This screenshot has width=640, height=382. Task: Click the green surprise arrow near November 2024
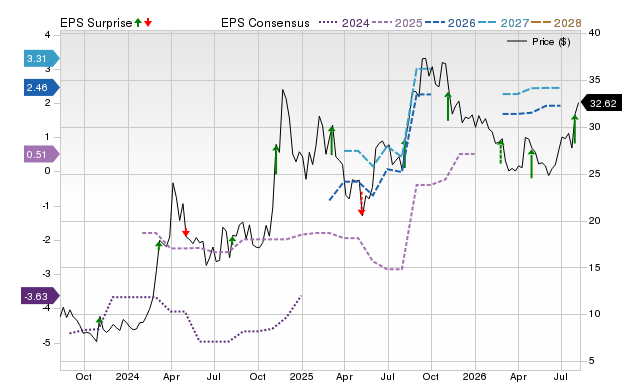pos(276,160)
